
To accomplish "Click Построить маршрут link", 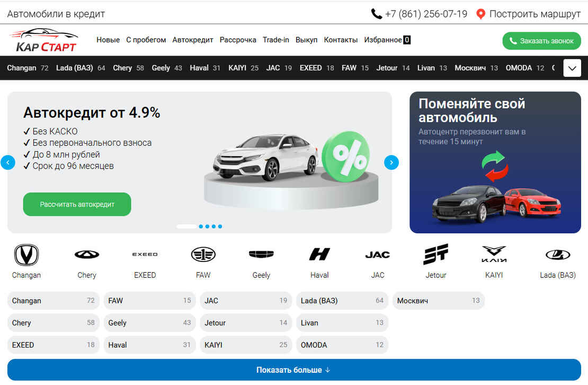I will coord(529,14).
